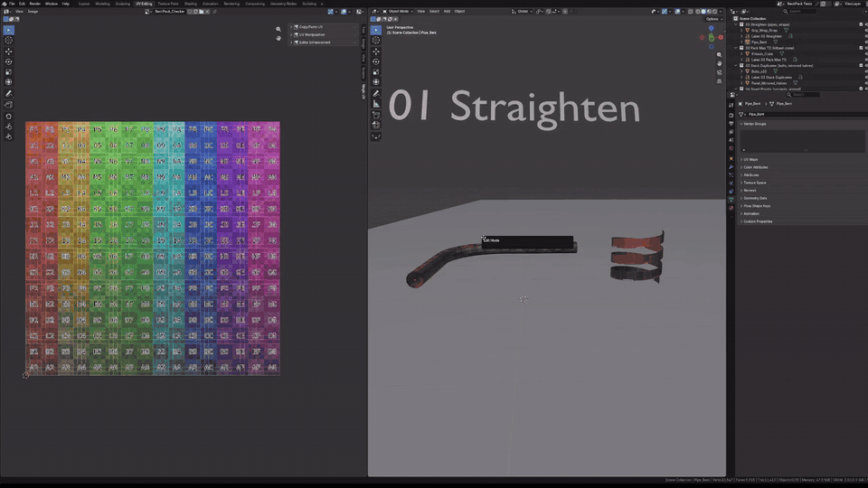Open the 3D viewport Add menu
This screenshot has width=868, height=488.
[x=447, y=11]
